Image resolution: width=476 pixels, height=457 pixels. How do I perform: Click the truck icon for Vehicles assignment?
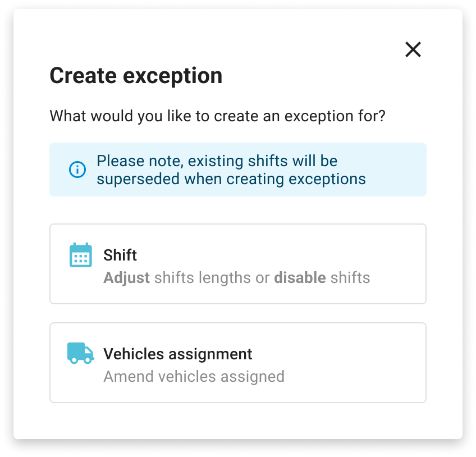[x=80, y=353]
